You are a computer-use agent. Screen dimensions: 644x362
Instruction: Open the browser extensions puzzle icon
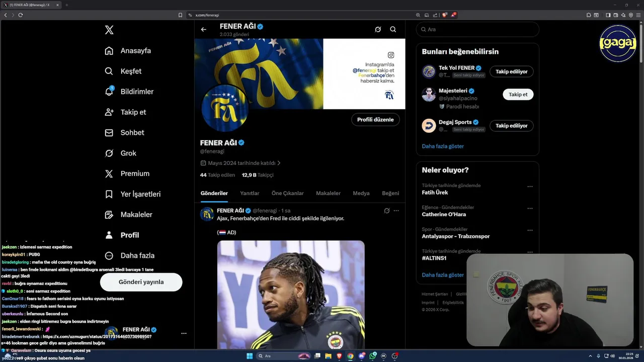coord(589,15)
